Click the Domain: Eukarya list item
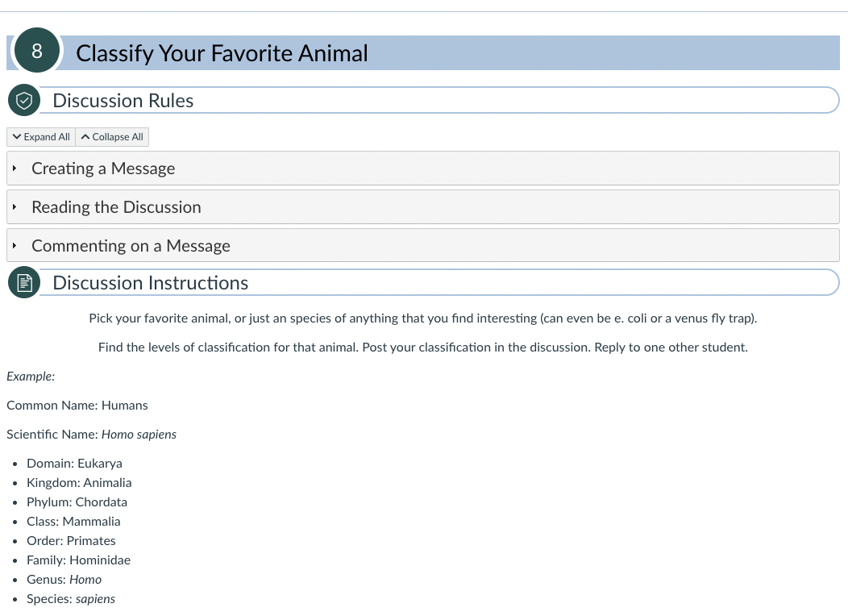The height and width of the screenshot is (616, 848). click(x=74, y=464)
